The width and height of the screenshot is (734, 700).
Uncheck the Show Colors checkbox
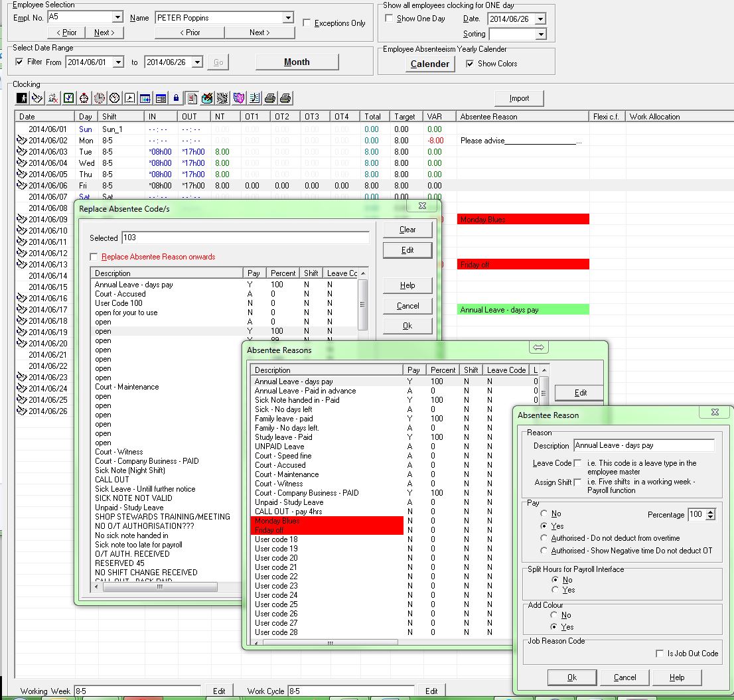[x=470, y=64]
